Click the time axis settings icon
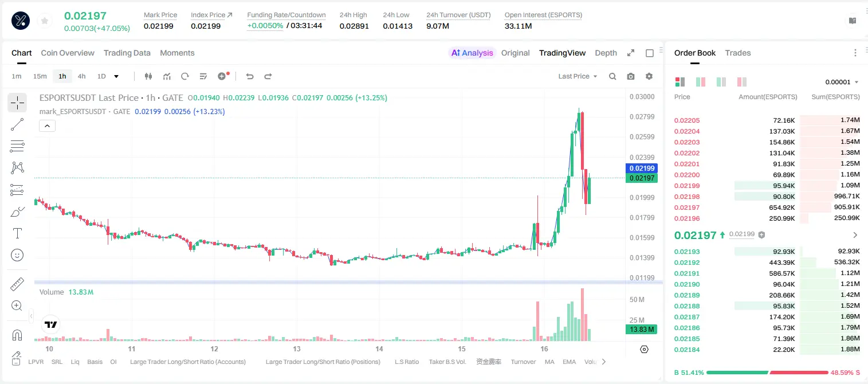 coord(644,349)
